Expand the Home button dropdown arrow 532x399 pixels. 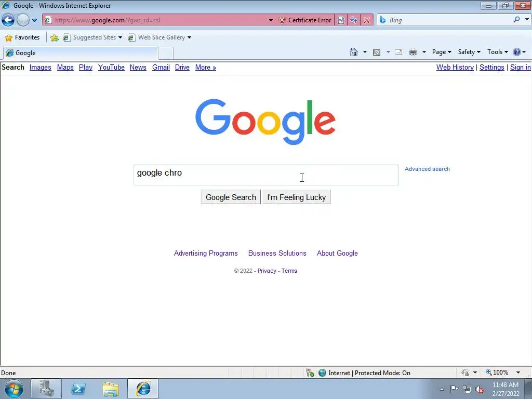(x=365, y=52)
